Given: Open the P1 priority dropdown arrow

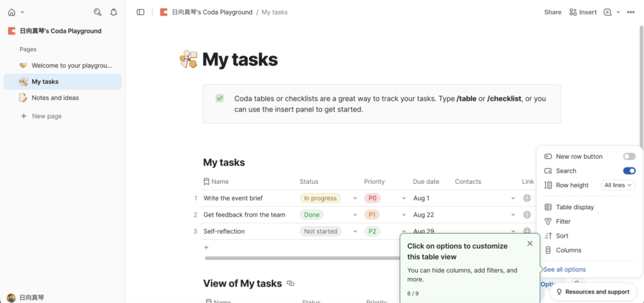Looking at the screenshot, I should (x=404, y=215).
